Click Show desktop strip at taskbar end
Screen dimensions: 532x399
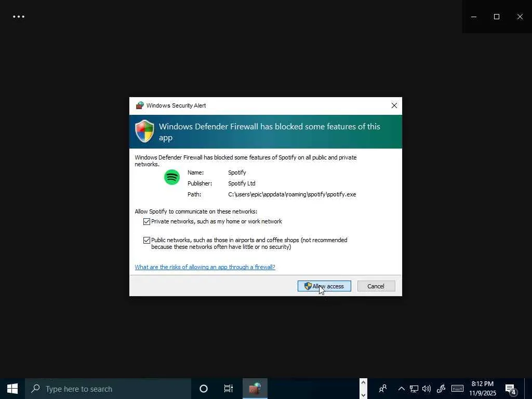(528, 389)
